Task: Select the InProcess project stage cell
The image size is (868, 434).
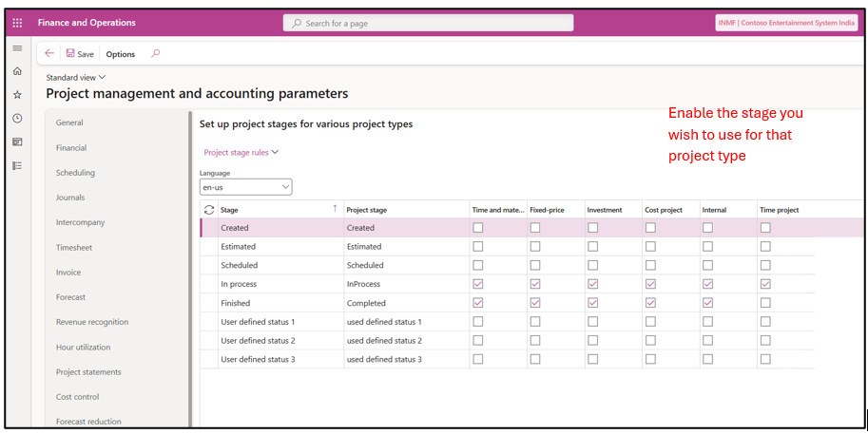Action: pos(406,284)
